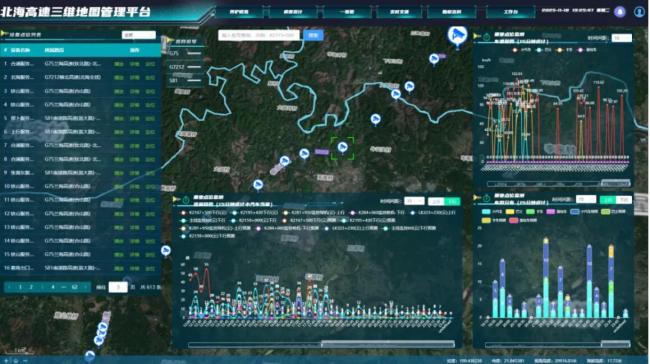Screen dimensions: 650x364
Task: Click the power icon in the line chart panel header
Action: [x=186, y=200]
